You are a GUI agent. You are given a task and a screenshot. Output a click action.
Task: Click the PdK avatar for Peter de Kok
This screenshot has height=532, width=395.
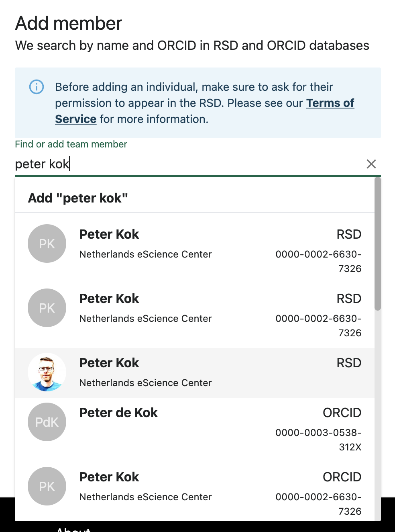(x=47, y=422)
